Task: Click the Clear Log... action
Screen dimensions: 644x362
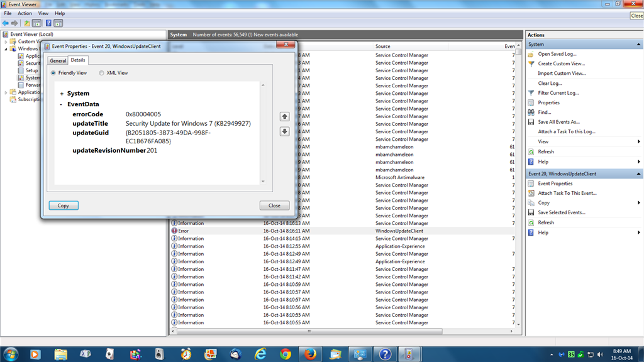Action: [x=550, y=84]
